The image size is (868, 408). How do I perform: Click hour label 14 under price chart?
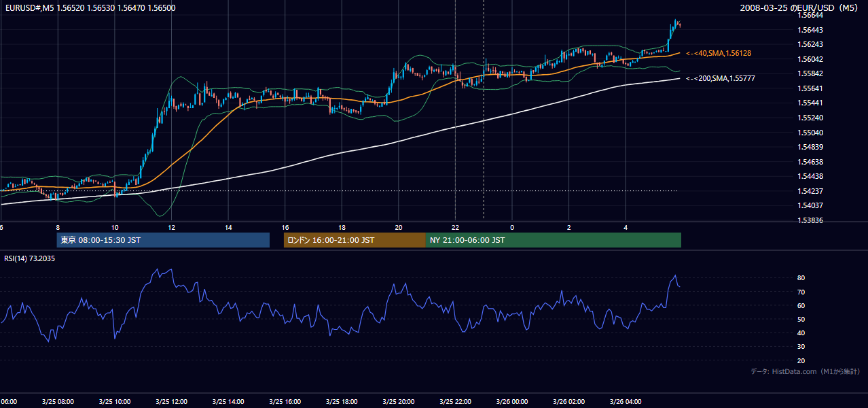(228, 227)
